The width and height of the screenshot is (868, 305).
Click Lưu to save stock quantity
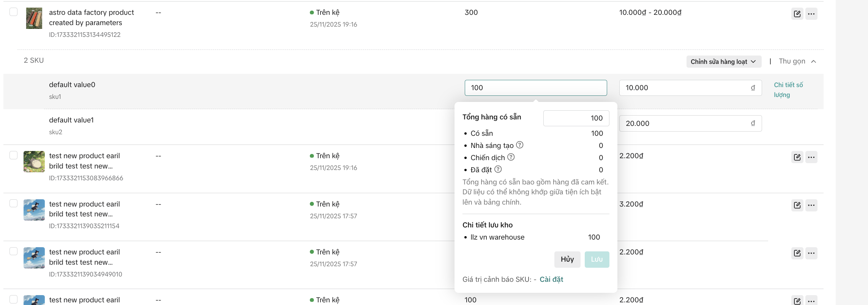[597, 259]
